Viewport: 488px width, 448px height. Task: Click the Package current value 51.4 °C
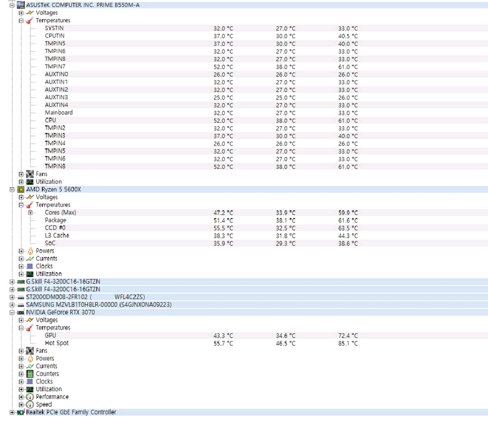click(x=223, y=221)
